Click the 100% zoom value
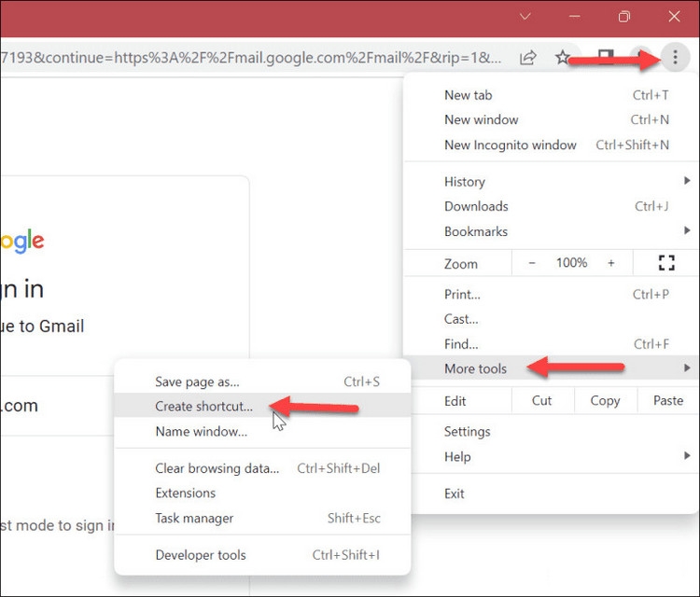 571,262
